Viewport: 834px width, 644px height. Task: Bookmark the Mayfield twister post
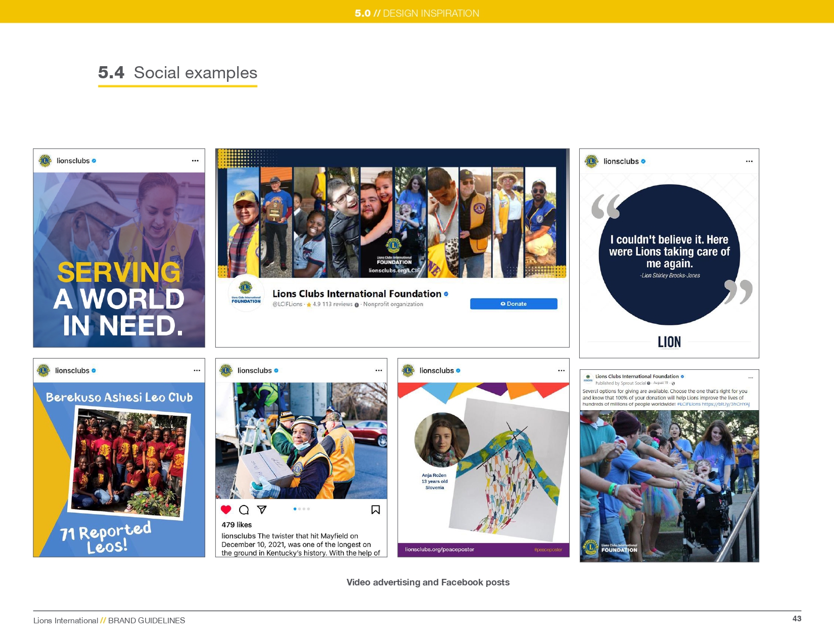(376, 510)
